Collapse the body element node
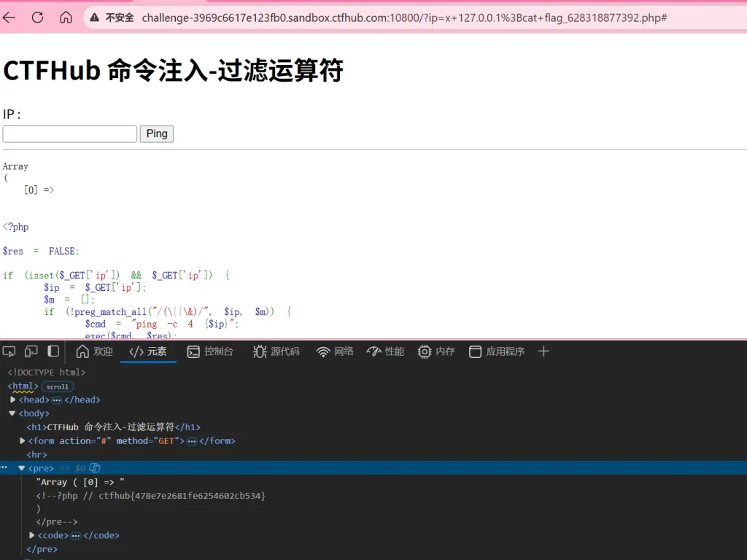Viewport: 747px width, 560px height. pyautogui.click(x=12, y=413)
